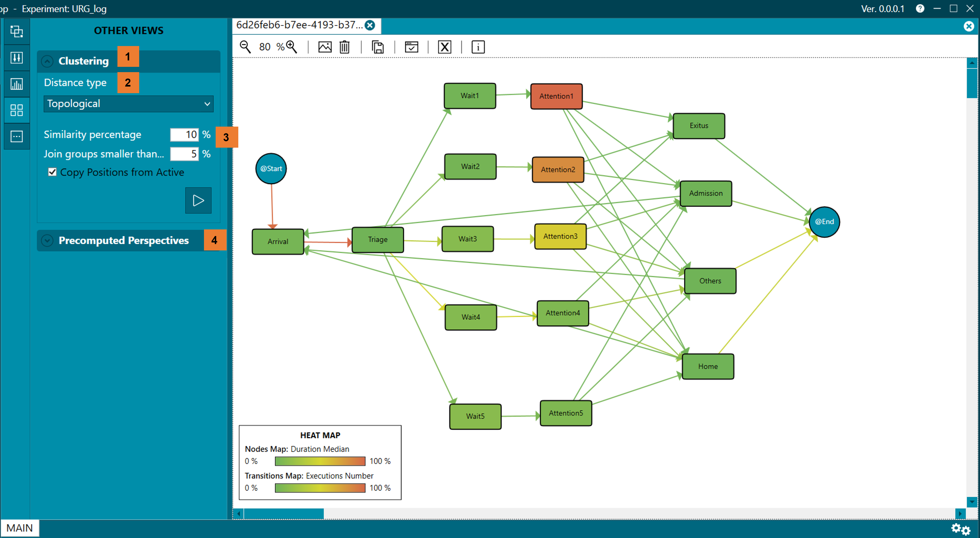Select the Admission node
The image size is (980, 538).
pos(706,193)
